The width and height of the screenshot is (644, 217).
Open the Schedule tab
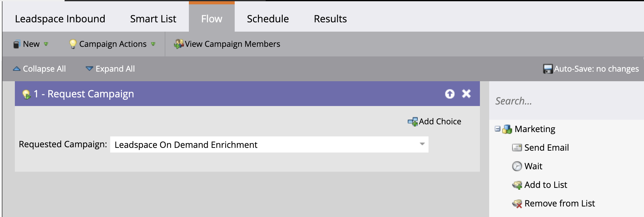[x=268, y=19]
